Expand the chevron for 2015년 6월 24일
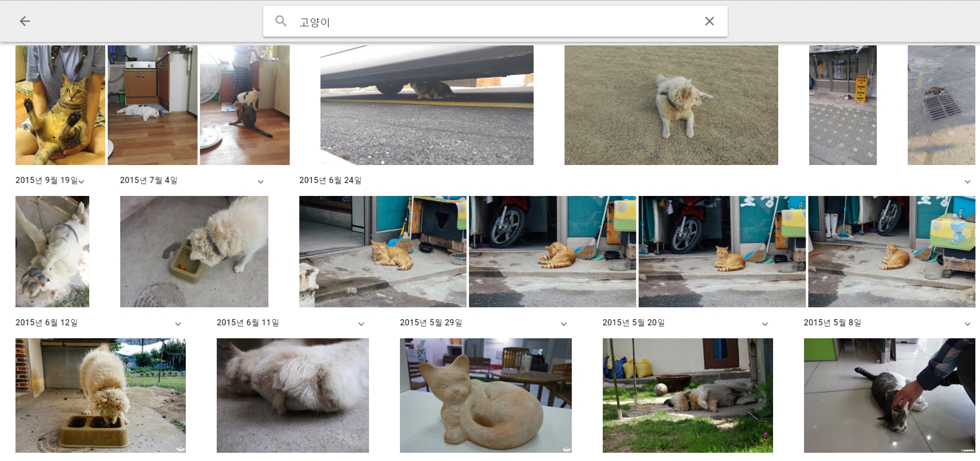The width and height of the screenshot is (980, 461). tap(968, 182)
